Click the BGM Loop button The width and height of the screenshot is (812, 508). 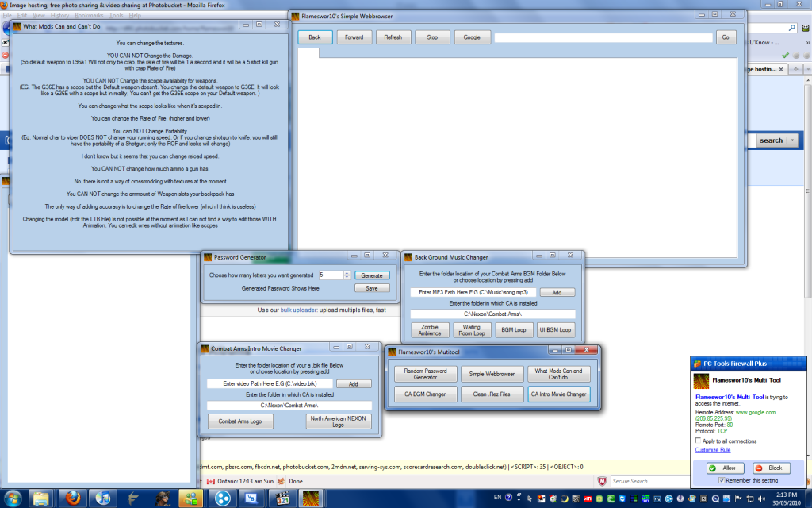514,330
